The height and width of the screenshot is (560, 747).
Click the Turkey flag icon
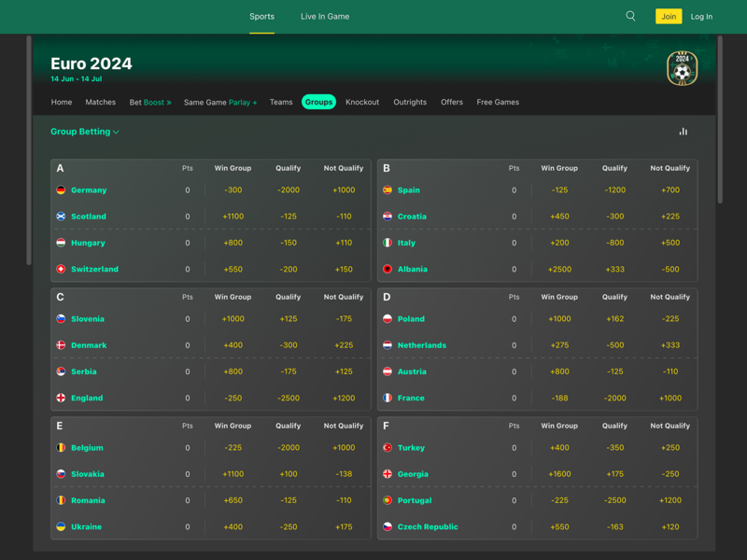388,448
